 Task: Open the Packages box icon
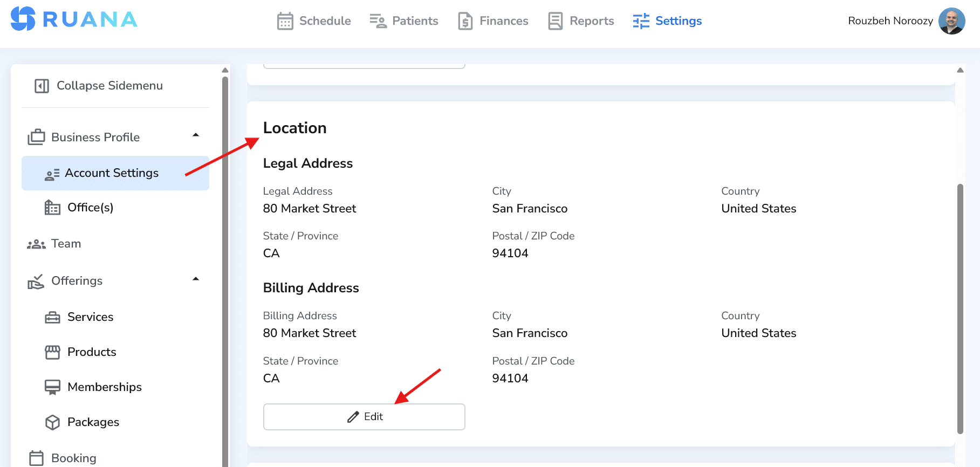(x=52, y=422)
